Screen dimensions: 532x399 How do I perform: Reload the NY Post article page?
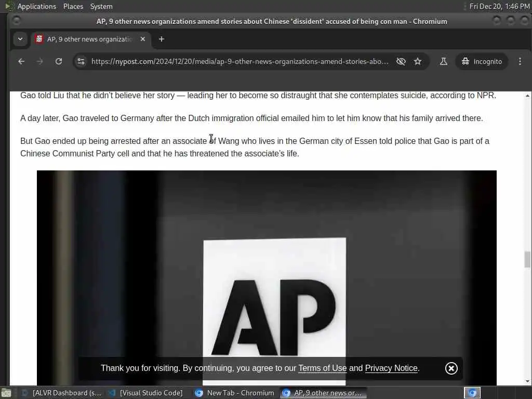point(59,61)
